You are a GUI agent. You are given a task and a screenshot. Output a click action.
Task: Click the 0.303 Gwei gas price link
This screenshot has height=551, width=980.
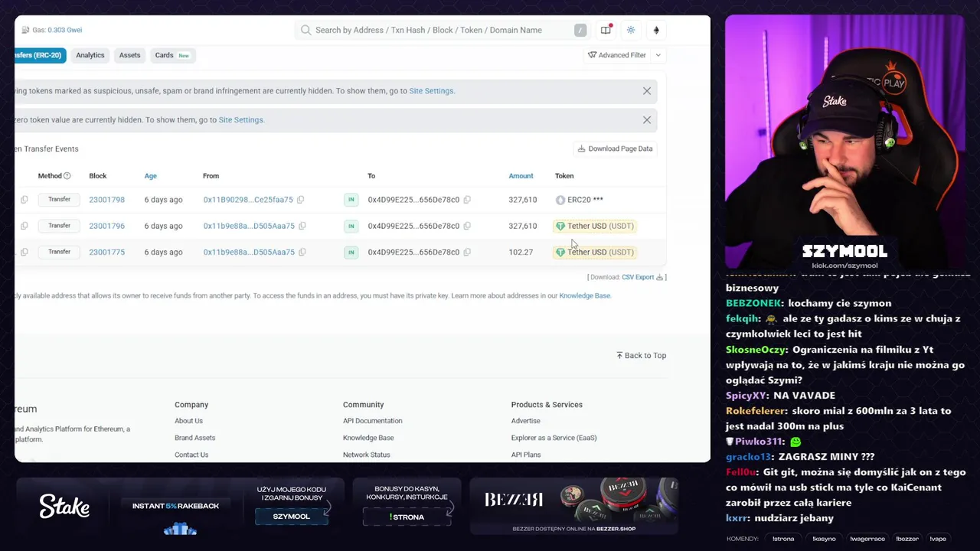pos(65,30)
